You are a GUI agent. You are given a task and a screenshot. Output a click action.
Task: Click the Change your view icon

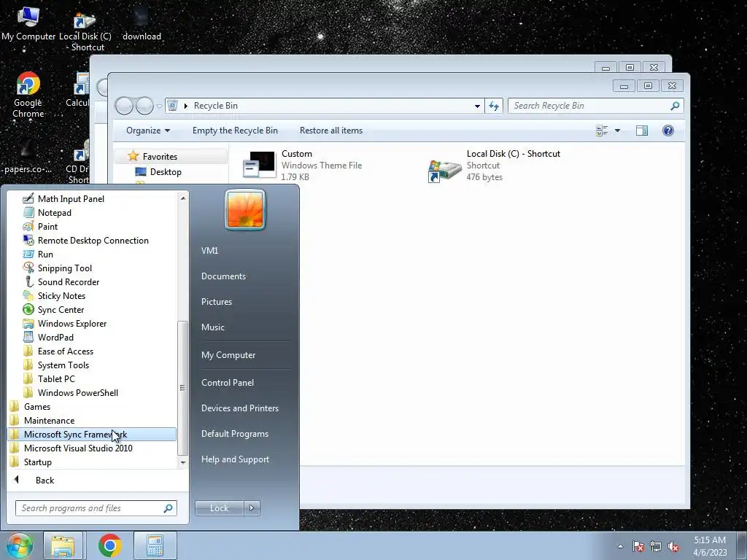(602, 131)
